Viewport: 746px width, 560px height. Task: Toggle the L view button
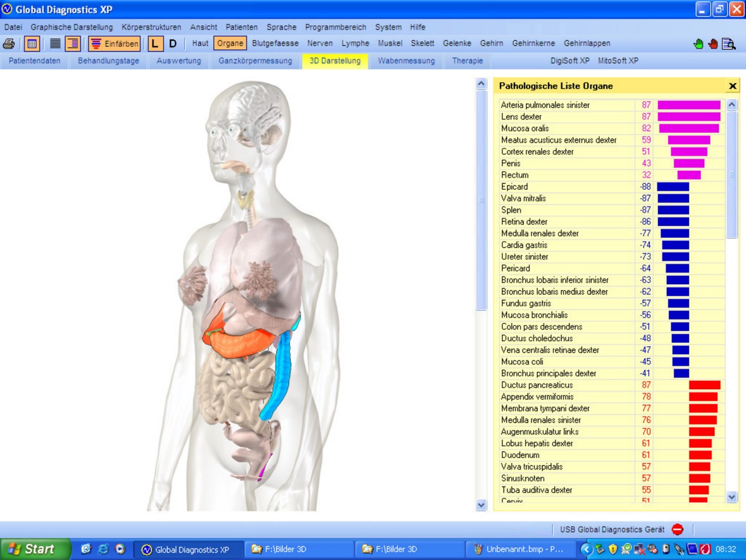[155, 44]
